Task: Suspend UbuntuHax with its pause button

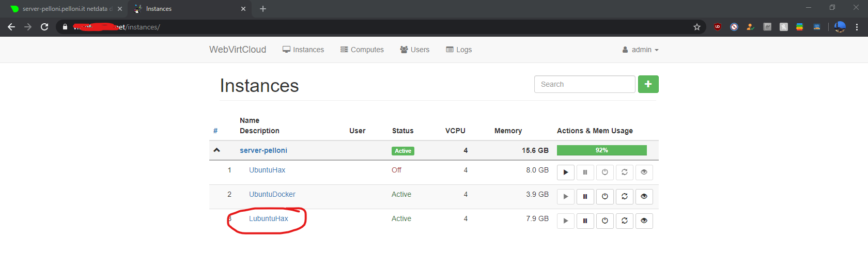Action: click(585, 172)
